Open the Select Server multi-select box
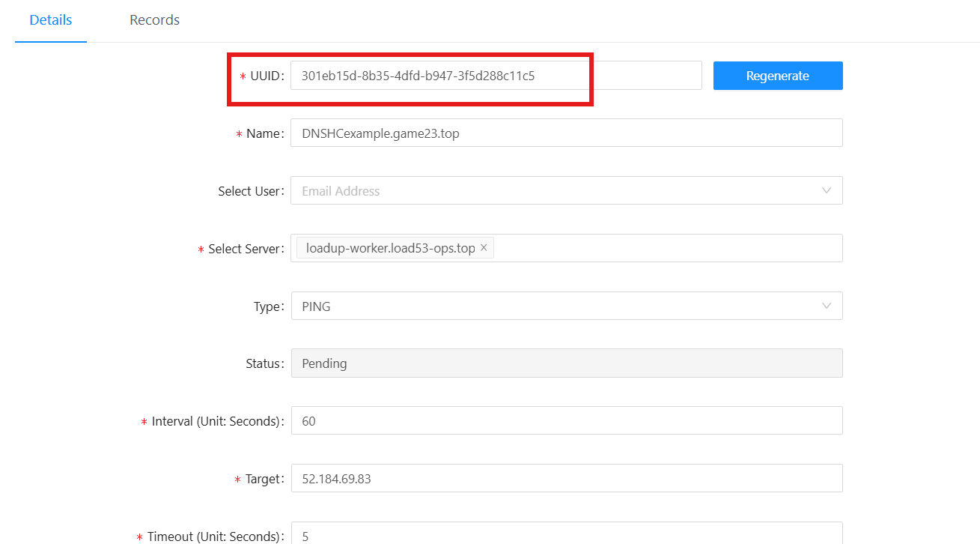Viewport: 980px width, 544px height. [666, 248]
